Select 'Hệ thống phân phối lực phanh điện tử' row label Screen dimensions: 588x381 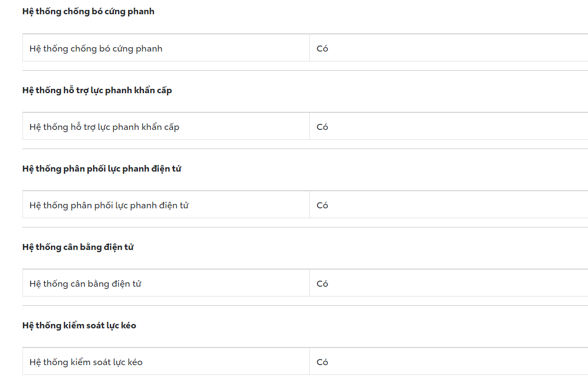(109, 206)
